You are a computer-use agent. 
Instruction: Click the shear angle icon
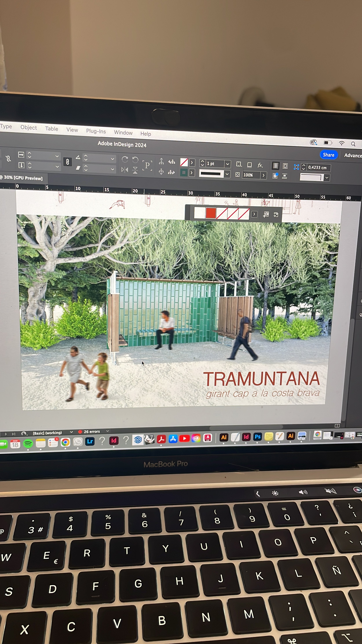pos(78,168)
